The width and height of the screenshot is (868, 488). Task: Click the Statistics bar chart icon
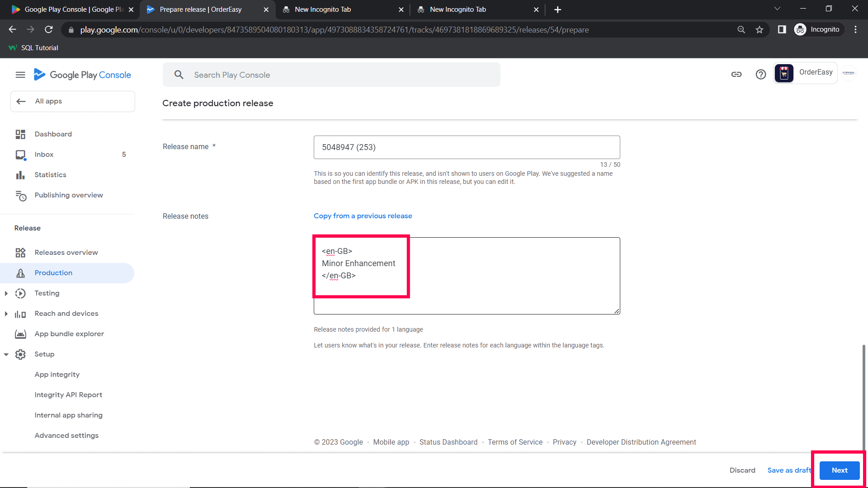pos(20,175)
